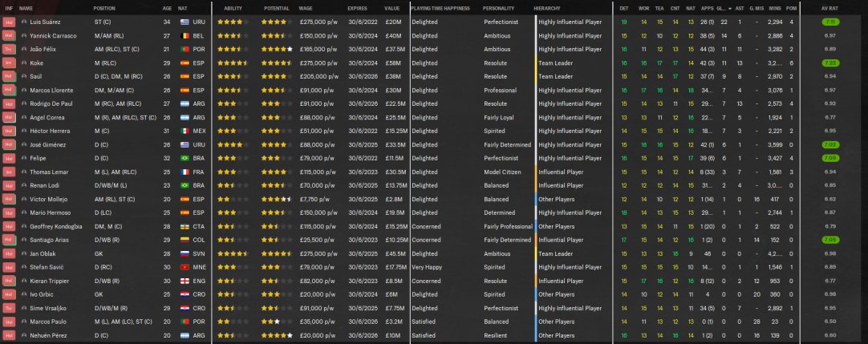Click the Central African flag for Geoffrey Kondogbia
Screen dimensions: 868x344
[x=185, y=227]
